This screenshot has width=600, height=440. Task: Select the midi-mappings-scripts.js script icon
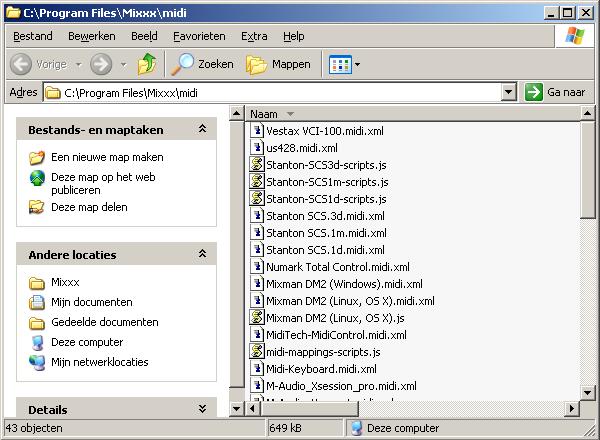click(x=257, y=351)
